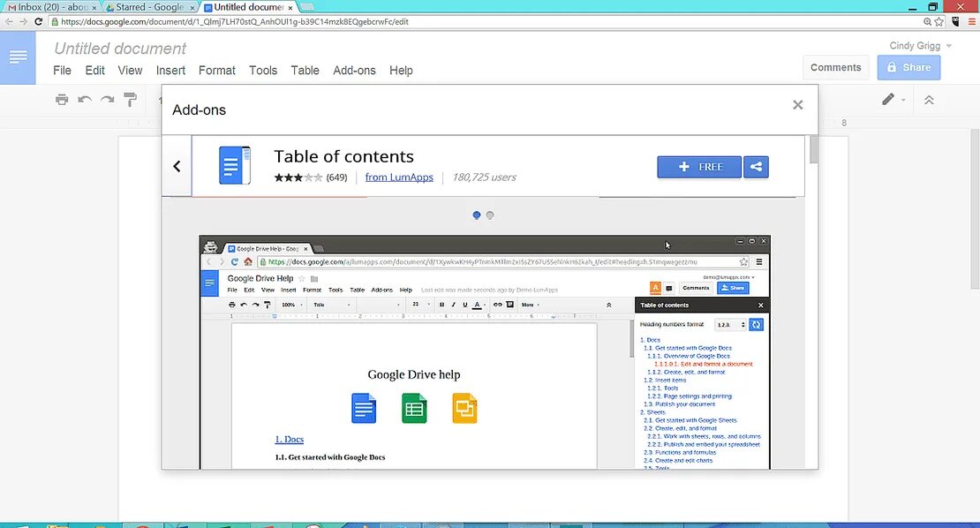This screenshot has height=528, width=980.
Task: Close the Starred - Google browser tab
Action: coord(192,7)
